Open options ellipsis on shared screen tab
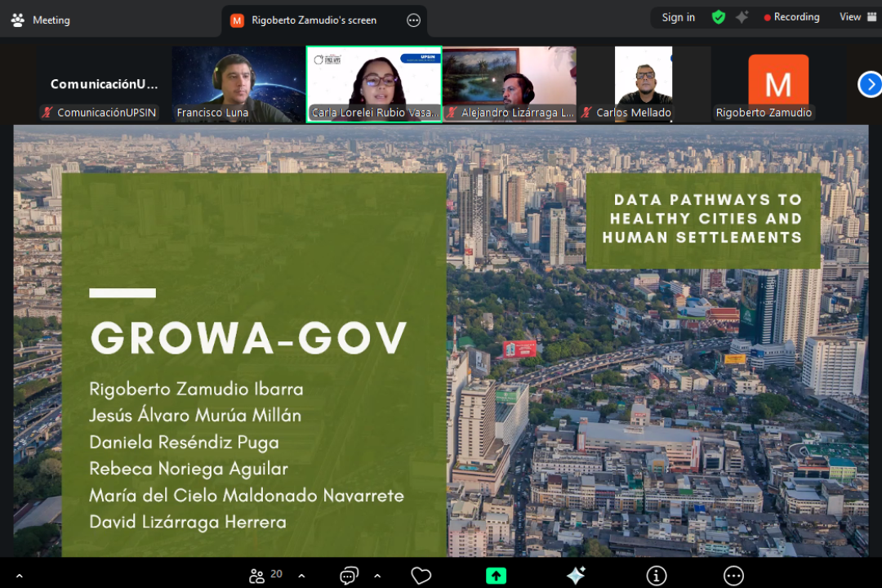 point(413,20)
